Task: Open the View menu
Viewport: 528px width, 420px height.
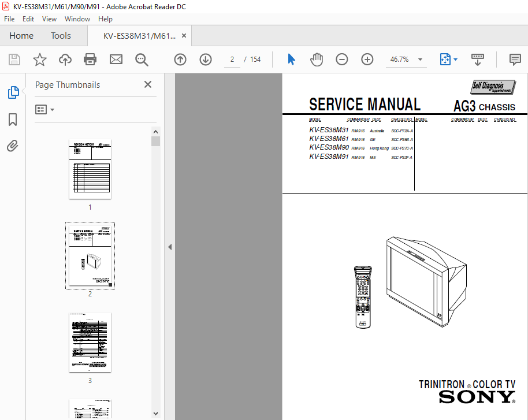Action: point(49,19)
